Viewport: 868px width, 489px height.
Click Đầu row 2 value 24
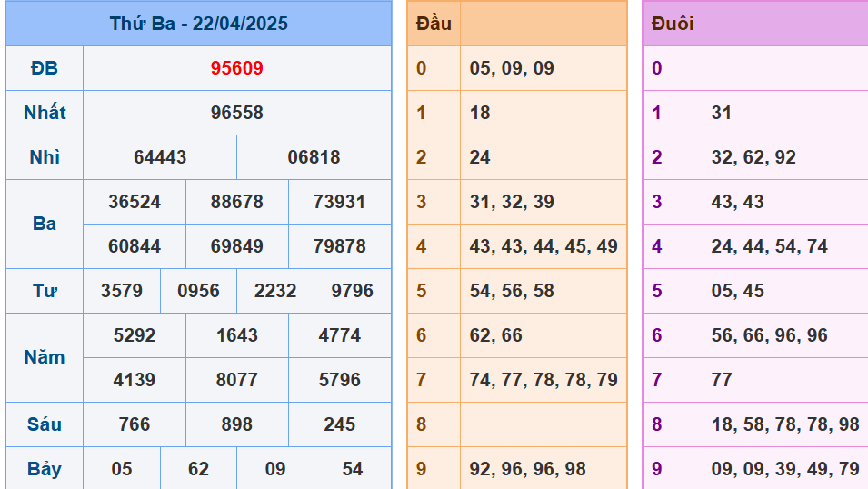tap(480, 157)
